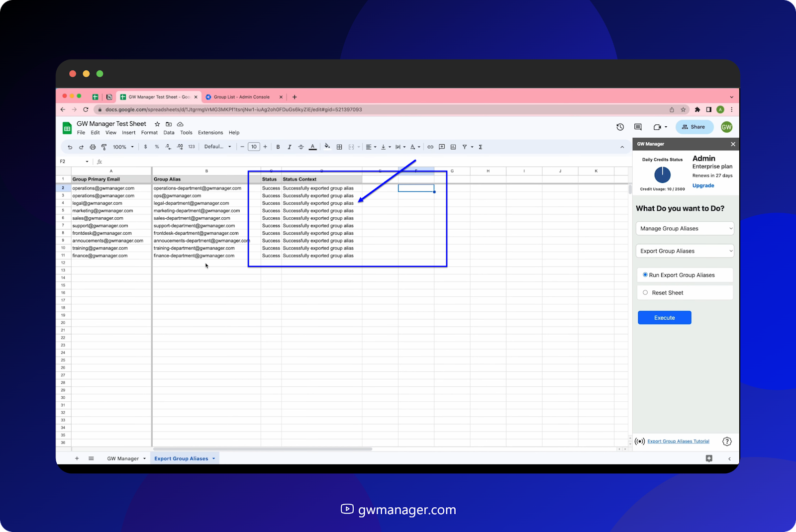Screen dimensions: 796x532
Task: Open the borders tool
Action: tap(339, 147)
